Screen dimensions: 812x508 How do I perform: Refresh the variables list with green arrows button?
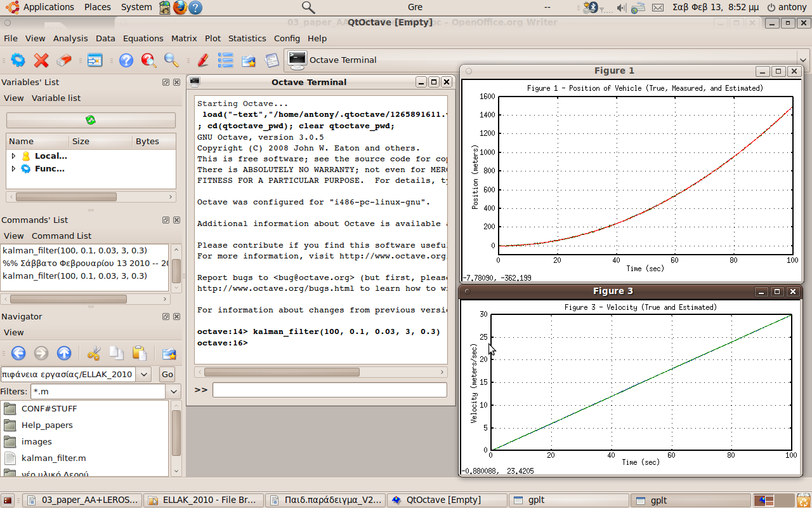click(x=91, y=120)
